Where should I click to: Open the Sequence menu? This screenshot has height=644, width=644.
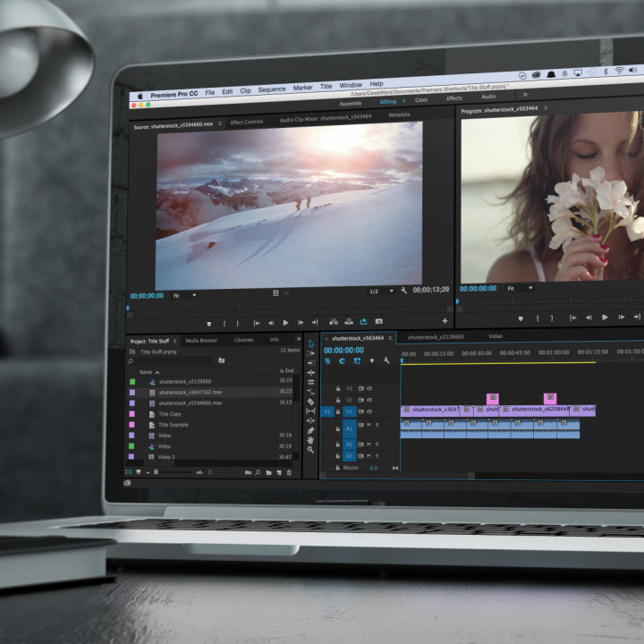pos(272,89)
